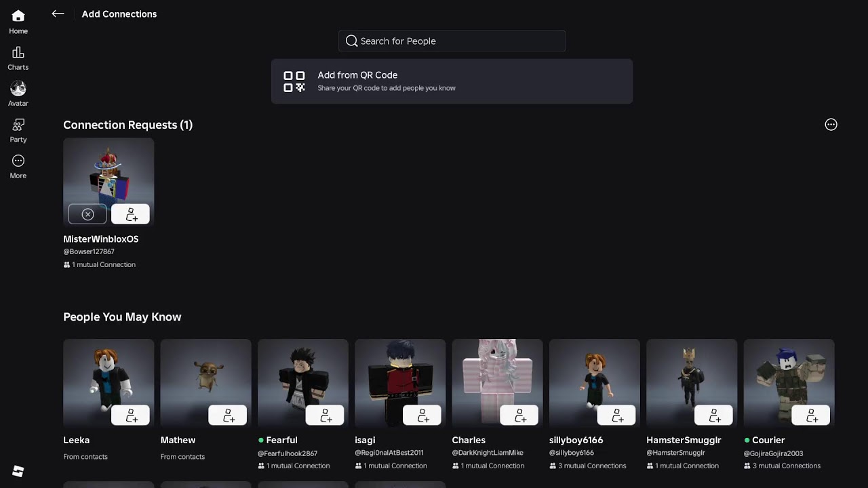The image size is (868, 488).
Task: Click MisterWinbloxOS 1 mutual Connection text
Action: coord(104,264)
